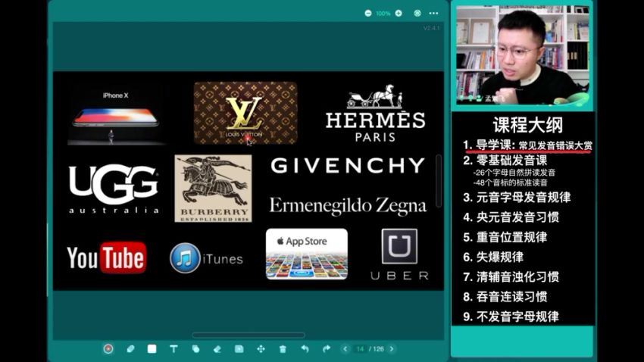Click outline item 1 导学课
The width and height of the screenshot is (644, 362).
[x=528, y=145]
